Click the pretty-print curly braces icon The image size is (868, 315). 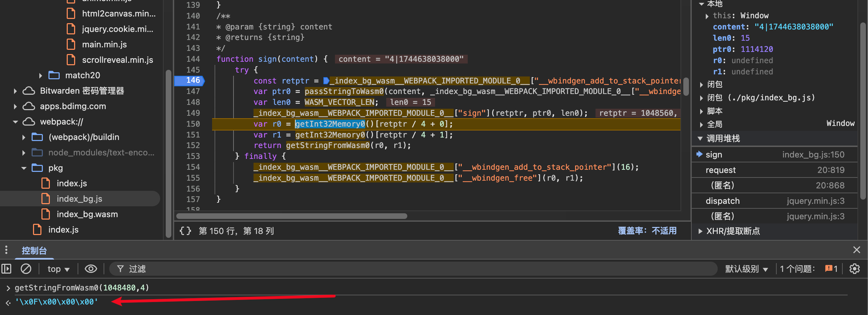[x=185, y=231]
